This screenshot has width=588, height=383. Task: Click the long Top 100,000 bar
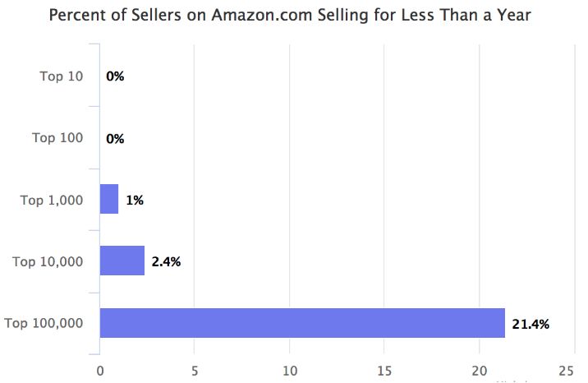[301, 322]
